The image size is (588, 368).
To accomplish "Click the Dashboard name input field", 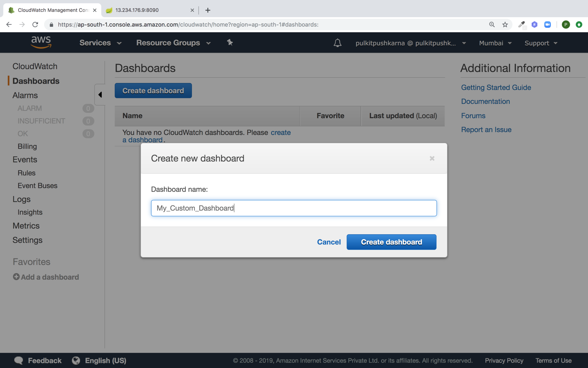I will tap(293, 208).
